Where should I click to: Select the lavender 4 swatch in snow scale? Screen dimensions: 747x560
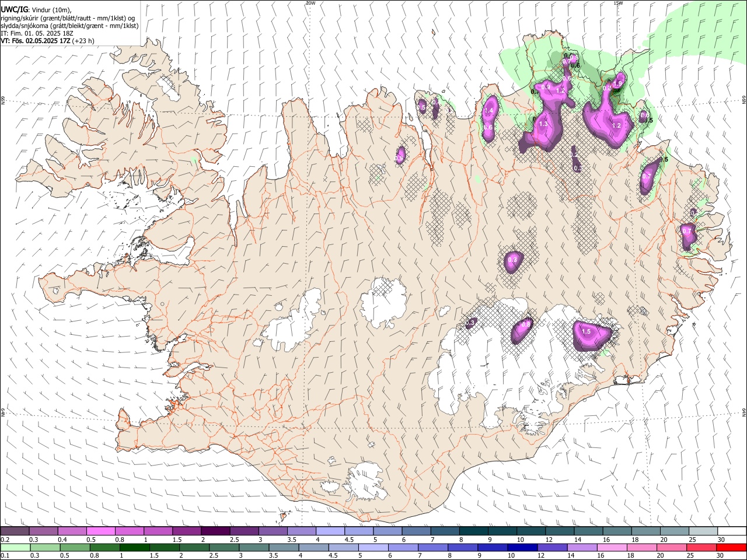click(330, 531)
